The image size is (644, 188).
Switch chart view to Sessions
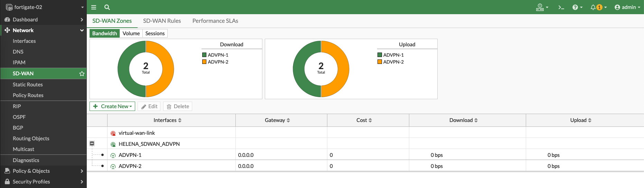(x=155, y=34)
